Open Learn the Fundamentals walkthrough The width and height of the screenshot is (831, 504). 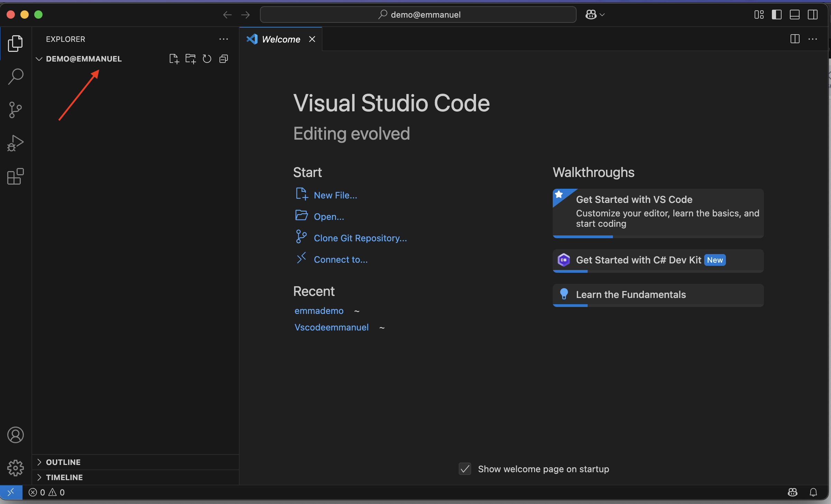(x=658, y=295)
